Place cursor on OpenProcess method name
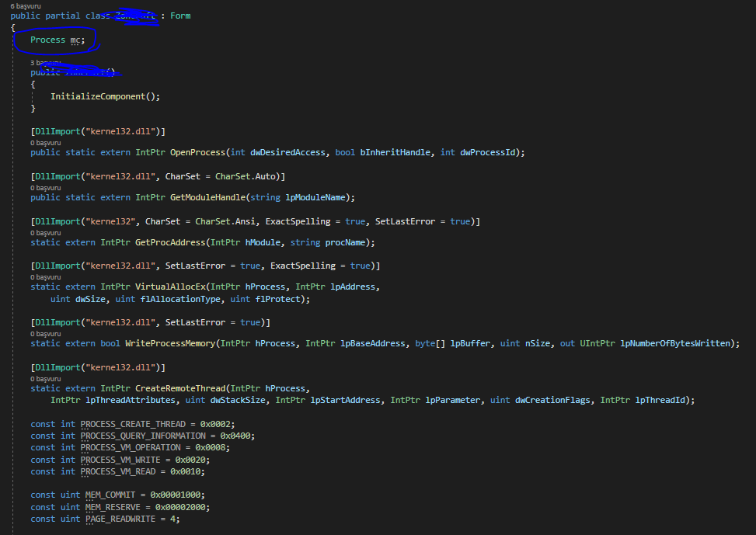 197,152
